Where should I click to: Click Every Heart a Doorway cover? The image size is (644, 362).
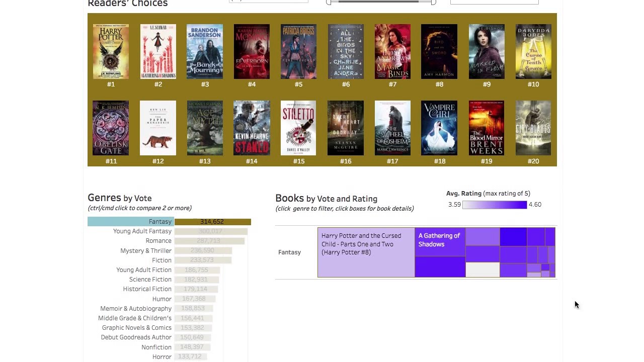[346, 128]
